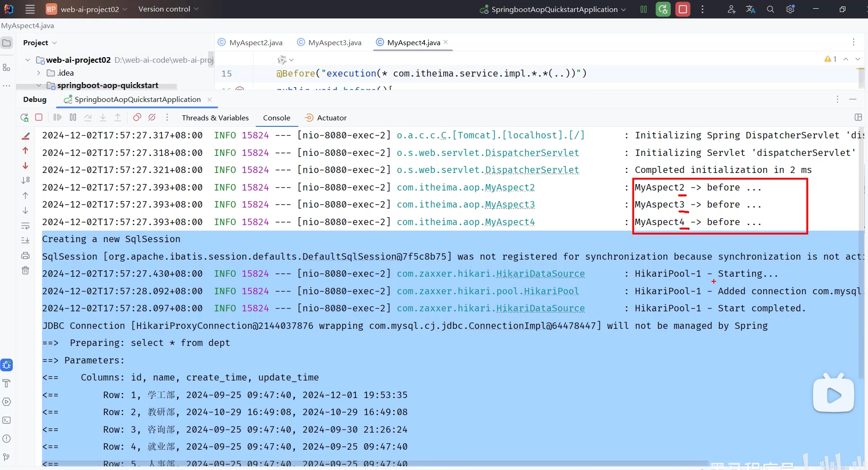Viewport: 868px width, 470px height.
Task: Open Search Everywhere magnifier icon
Action: [770, 9]
